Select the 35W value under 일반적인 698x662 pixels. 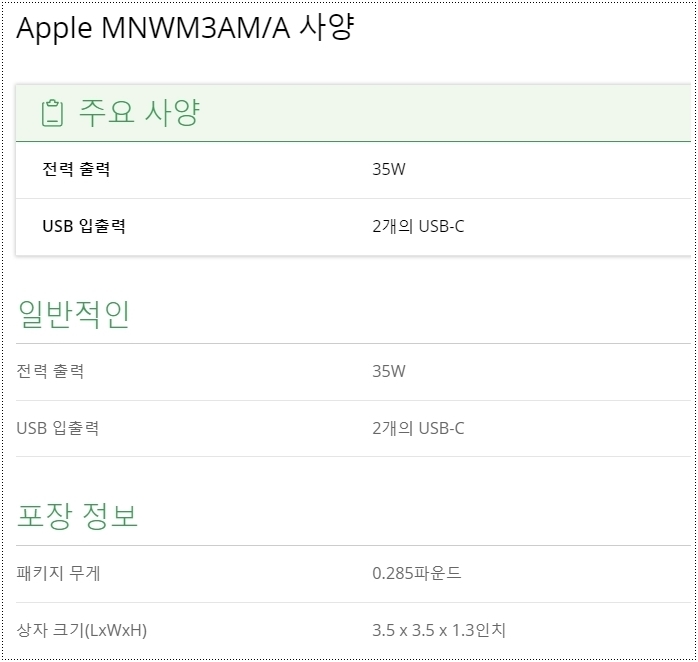pyautogui.click(x=388, y=371)
